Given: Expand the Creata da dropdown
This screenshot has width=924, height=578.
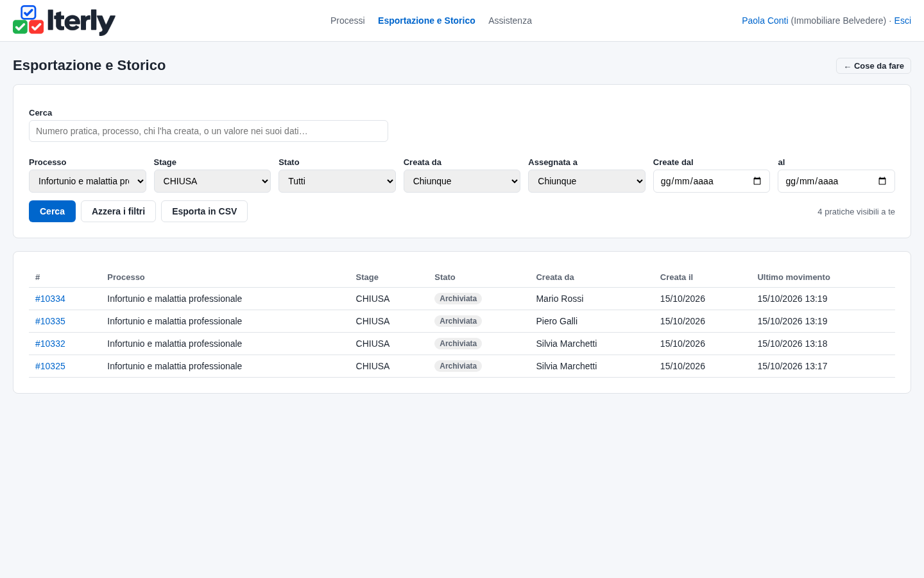Looking at the screenshot, I should [462, 181].
